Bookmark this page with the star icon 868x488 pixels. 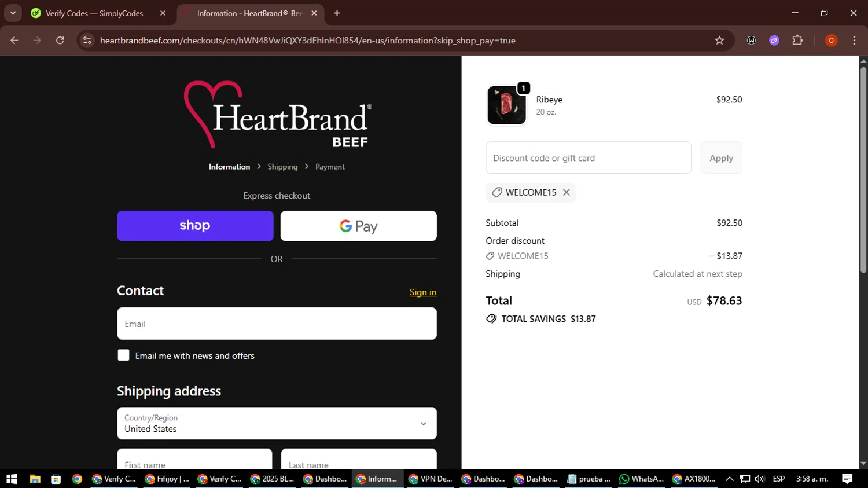(719, 41)
